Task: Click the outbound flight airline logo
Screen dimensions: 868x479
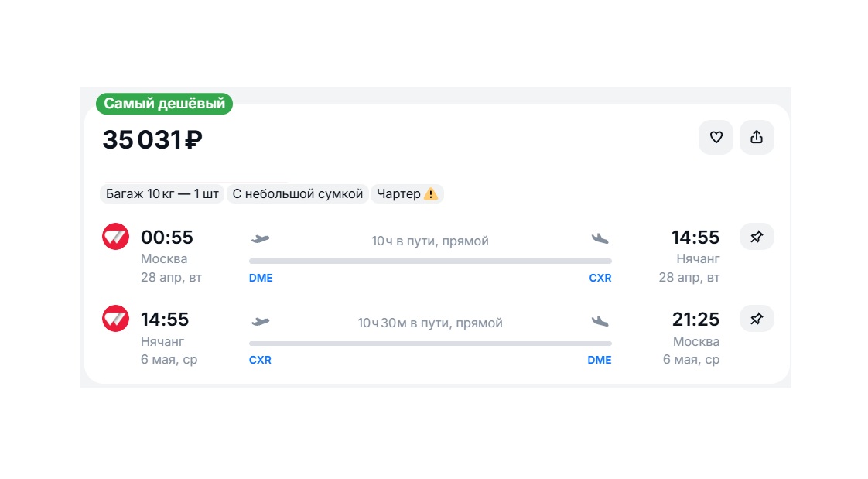Action: tap(116, 237)
